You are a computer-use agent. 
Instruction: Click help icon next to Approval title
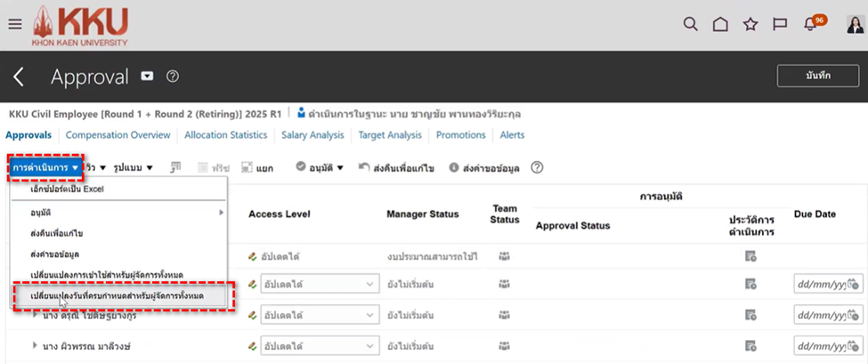click(173, 77)
